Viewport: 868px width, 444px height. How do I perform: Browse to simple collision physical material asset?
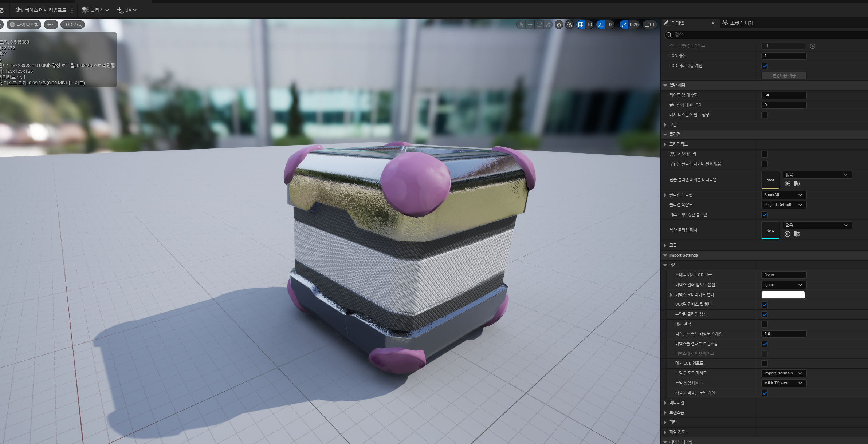pos(797,183)
